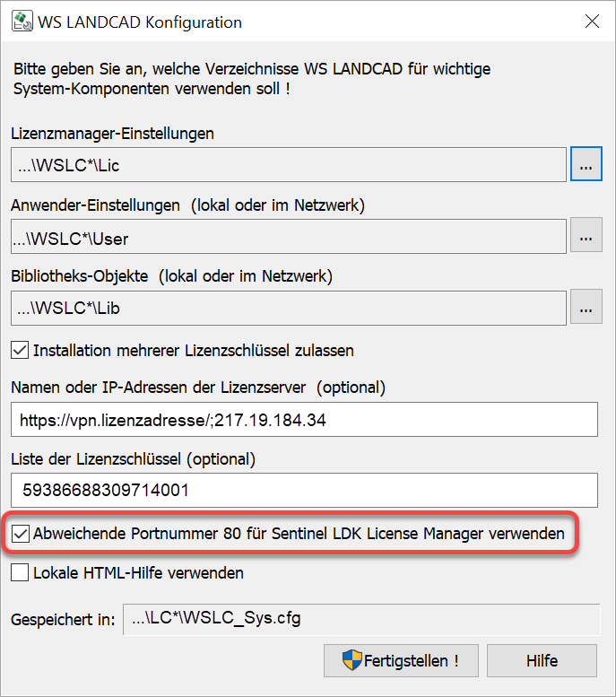Click the Lizenzschlüssel list field

click(304, 491)
